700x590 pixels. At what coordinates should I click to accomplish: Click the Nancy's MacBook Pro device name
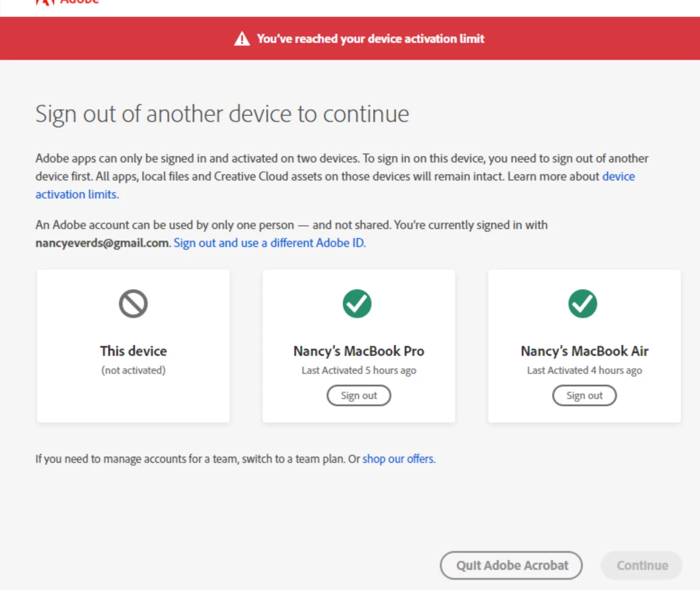[358, 351]
